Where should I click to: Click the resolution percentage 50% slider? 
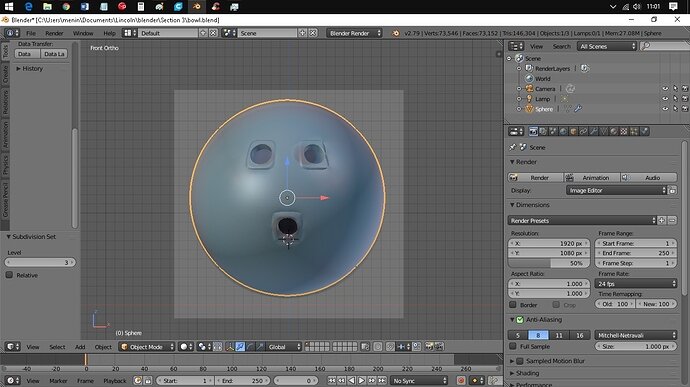tap(549, 263)
